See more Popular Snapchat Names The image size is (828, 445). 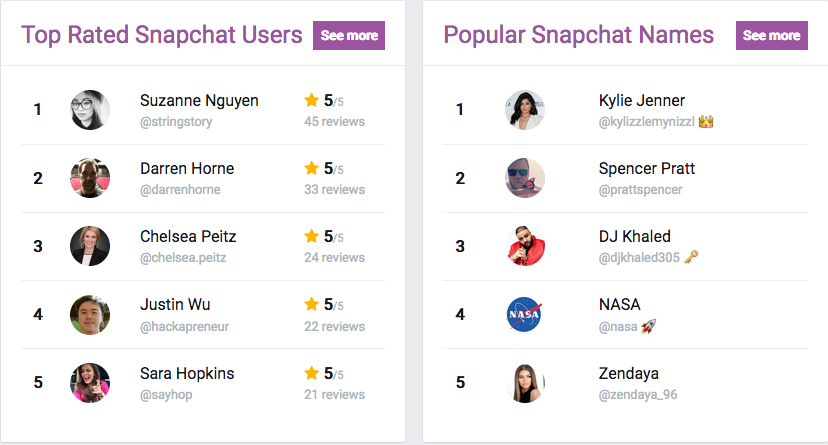(771, 35)
